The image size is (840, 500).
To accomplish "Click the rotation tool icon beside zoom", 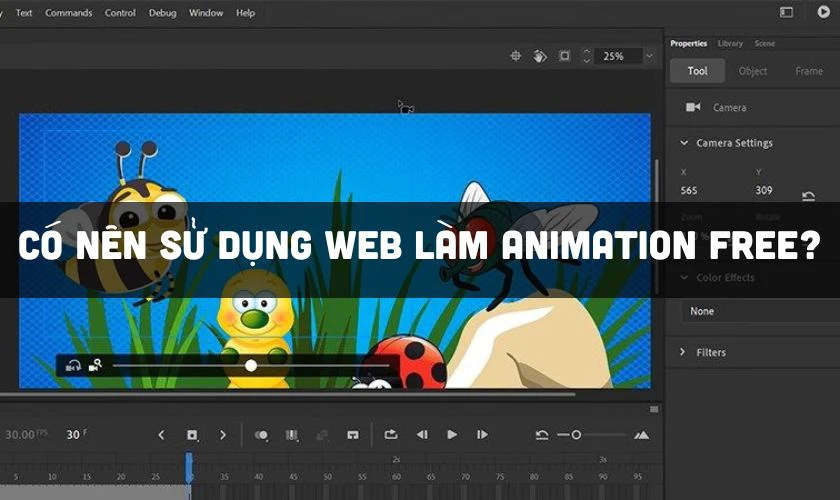I will [x=540, y=55].
